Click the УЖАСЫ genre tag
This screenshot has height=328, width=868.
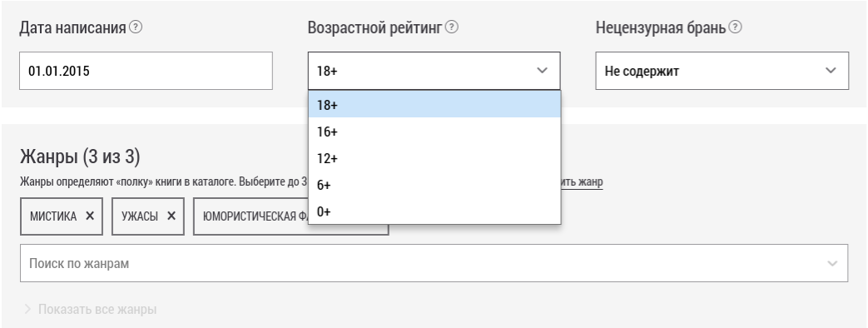[x=148, y=216]
